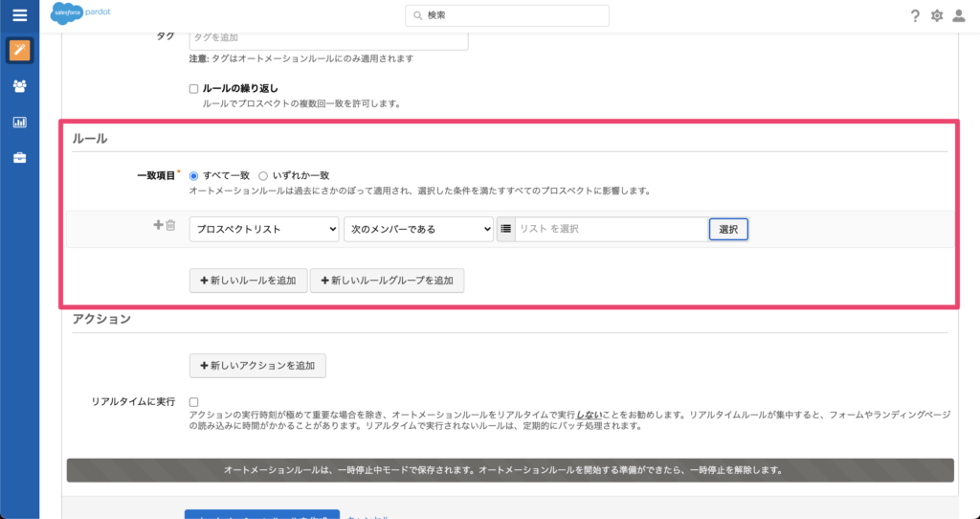The width and height of the screenshot is (980, 519).
Task: Select the いずれか一致 radio button
Action: 263,176
